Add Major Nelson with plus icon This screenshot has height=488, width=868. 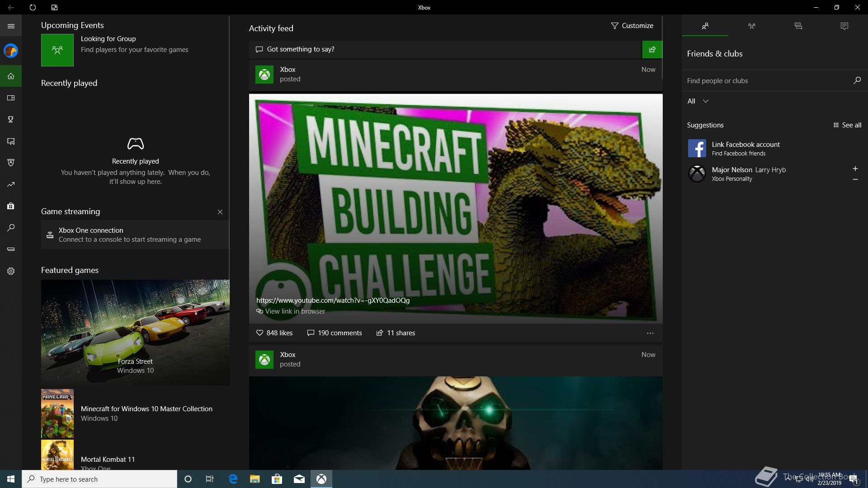click(x=855, y=169)
